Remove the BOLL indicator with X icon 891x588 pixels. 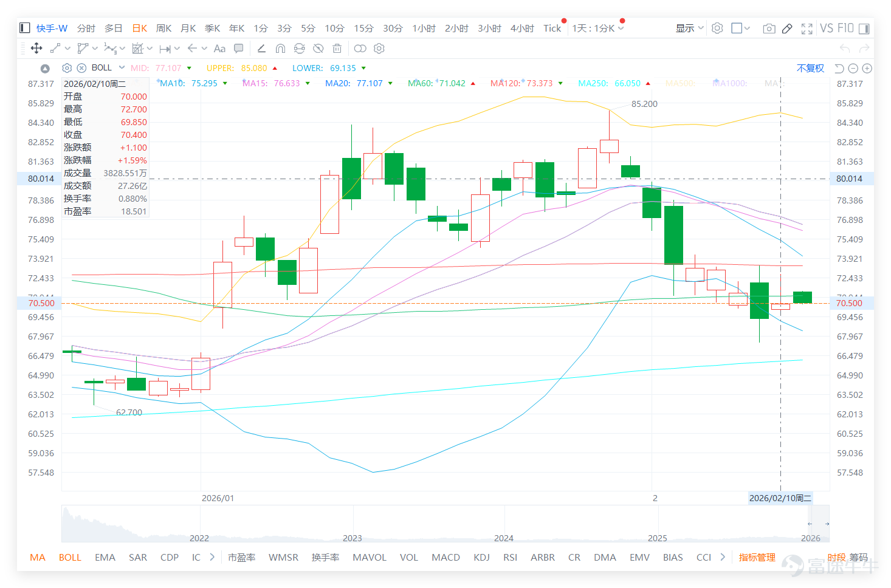tap(81, 68)
